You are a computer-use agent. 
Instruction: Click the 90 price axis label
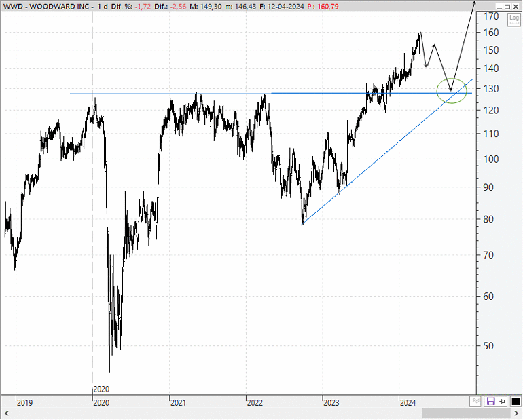488,187
